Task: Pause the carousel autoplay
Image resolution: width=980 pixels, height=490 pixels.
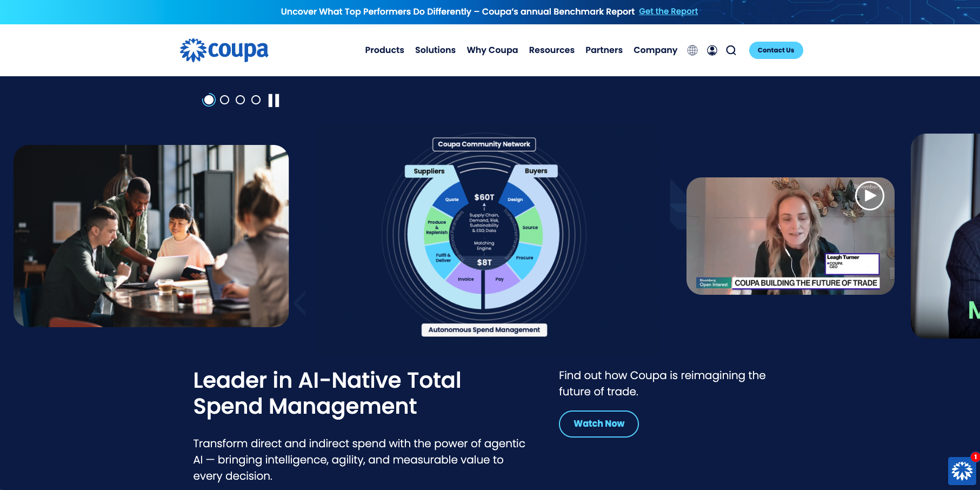Action: pos(274,101)
